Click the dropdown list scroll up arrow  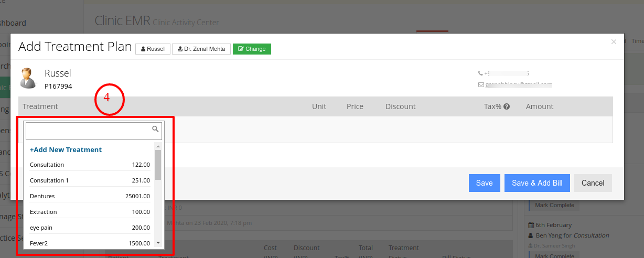158,146
